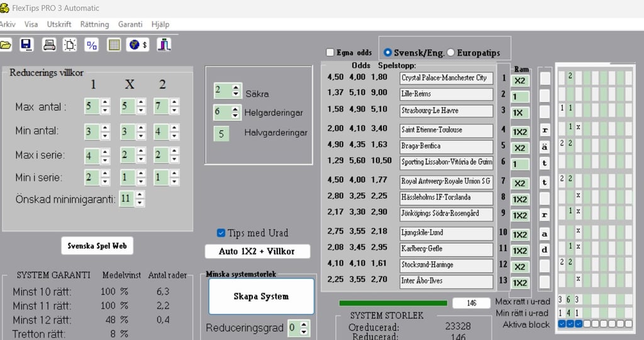Open the Garanti menu
This screenshot has height=340, width=644.
point(130,25)
